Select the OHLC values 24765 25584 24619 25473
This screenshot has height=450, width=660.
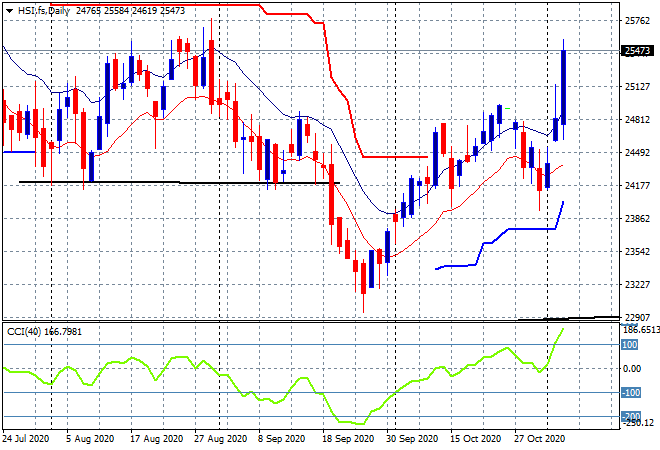[130, 11]
